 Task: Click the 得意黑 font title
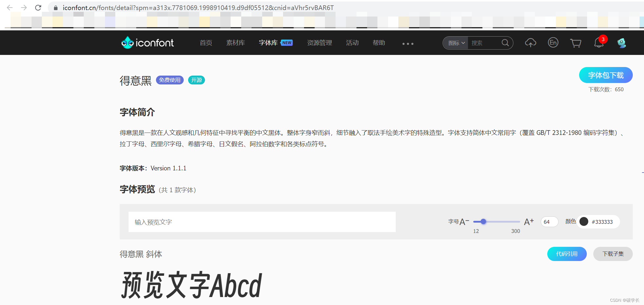135,80
